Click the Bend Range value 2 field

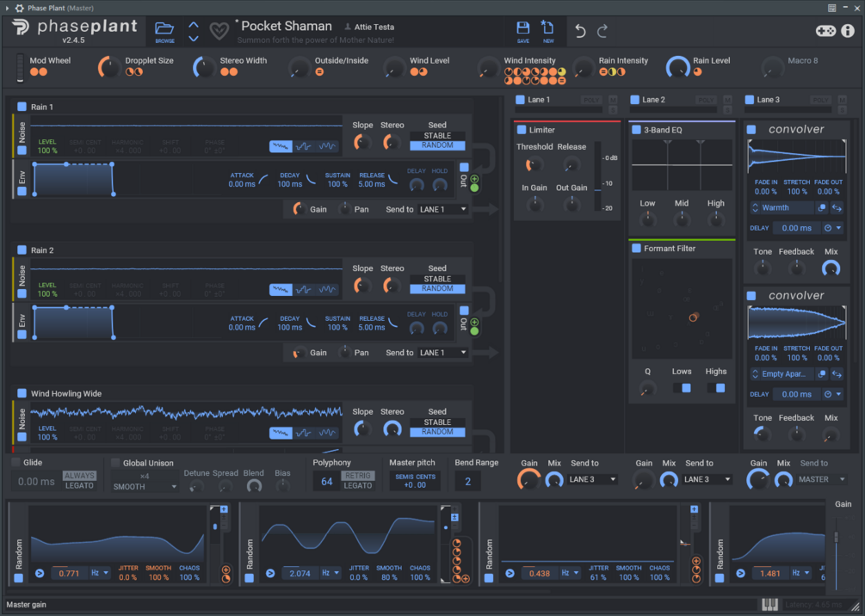click(467, 482)
